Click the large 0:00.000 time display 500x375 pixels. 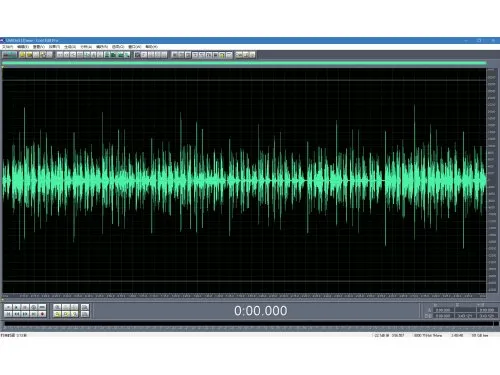coord(260,311)
